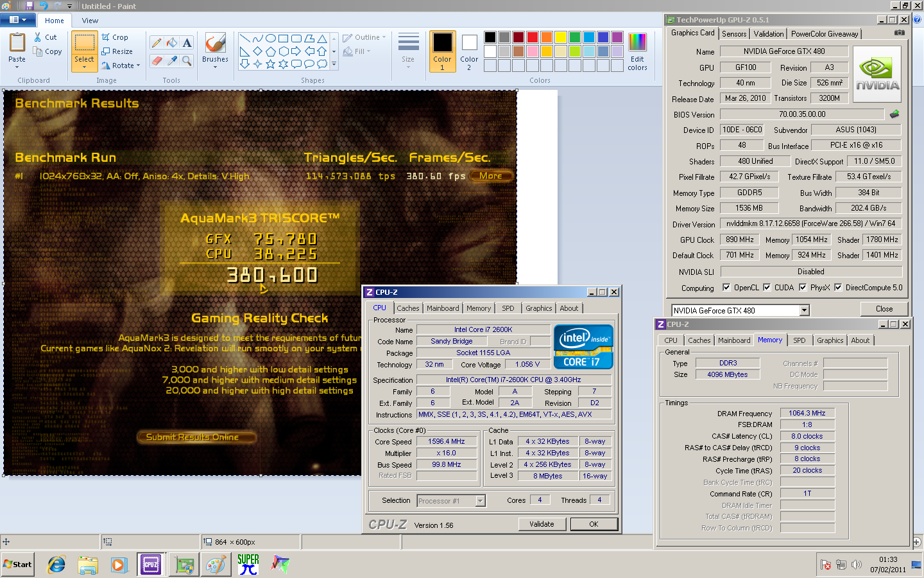Click Color 1 button in Paint
Image resolution: width=924 pixels, height=578 pixels.
pos(442,51)
